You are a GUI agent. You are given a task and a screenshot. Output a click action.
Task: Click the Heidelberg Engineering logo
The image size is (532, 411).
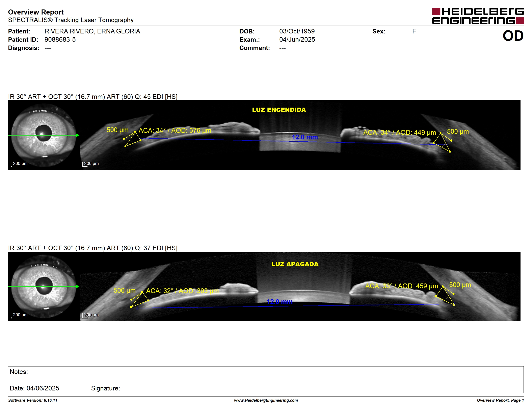tap(478, 16)
